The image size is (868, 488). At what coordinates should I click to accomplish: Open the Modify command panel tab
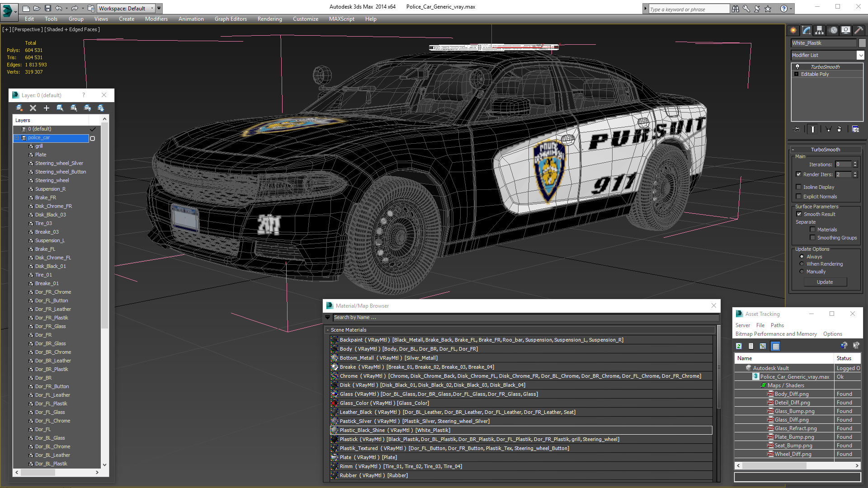[807, 30]
